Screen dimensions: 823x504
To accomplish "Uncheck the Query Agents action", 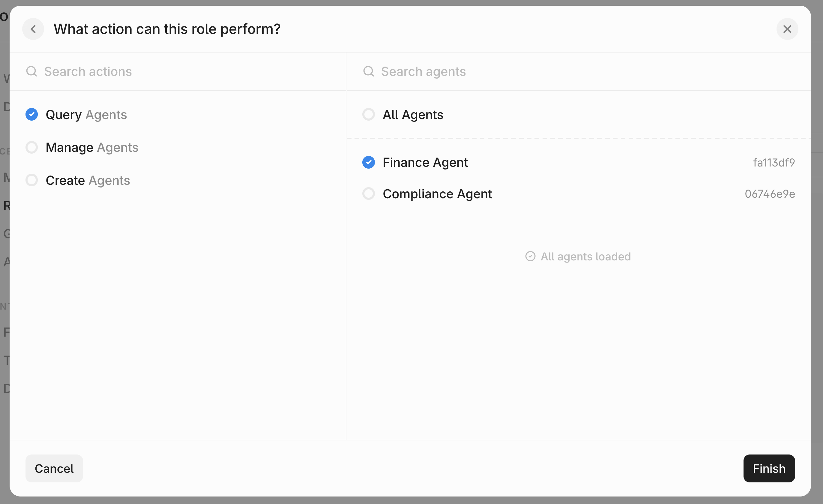I will coord(32,114).
